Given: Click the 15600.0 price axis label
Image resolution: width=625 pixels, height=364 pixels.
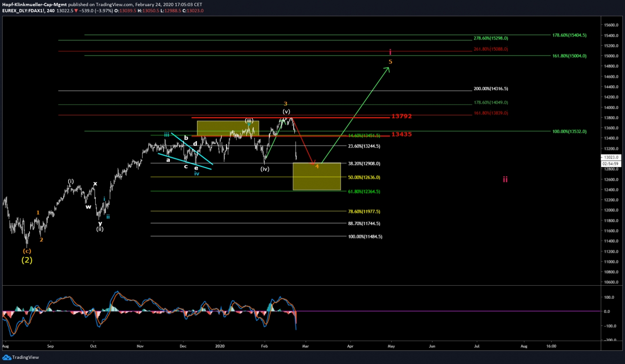Looking at the screenshot, I should [612, 25].
